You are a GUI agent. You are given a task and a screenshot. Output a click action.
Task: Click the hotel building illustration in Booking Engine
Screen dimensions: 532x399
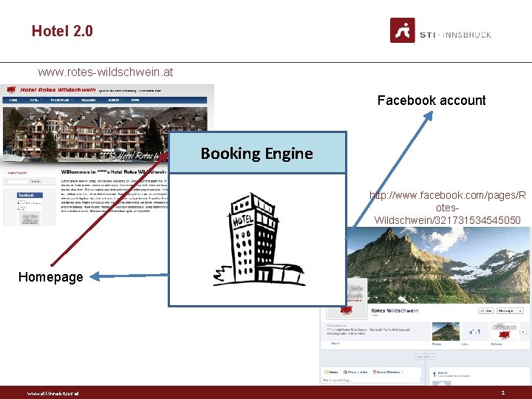(259, 240)
